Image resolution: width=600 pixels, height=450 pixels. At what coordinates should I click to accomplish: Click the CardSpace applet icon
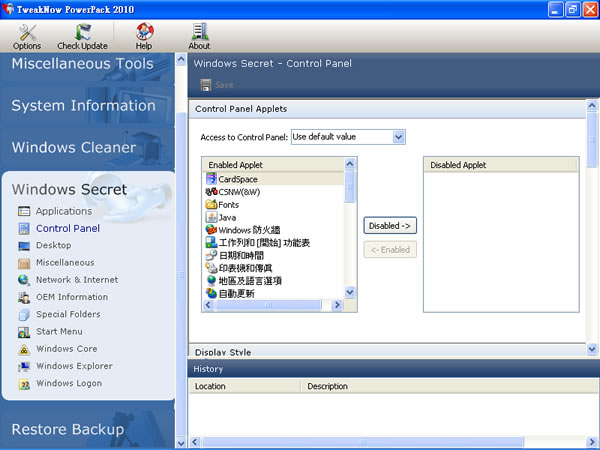[211, 179]
